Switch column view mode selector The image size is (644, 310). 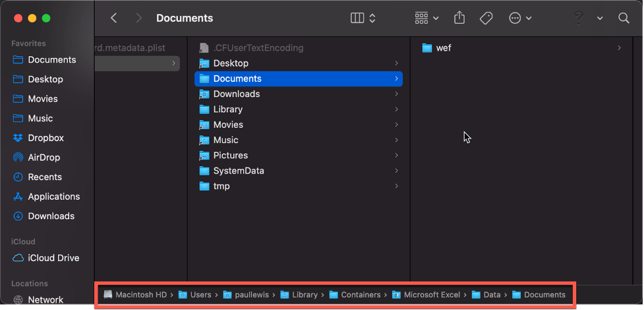point(363,18)
